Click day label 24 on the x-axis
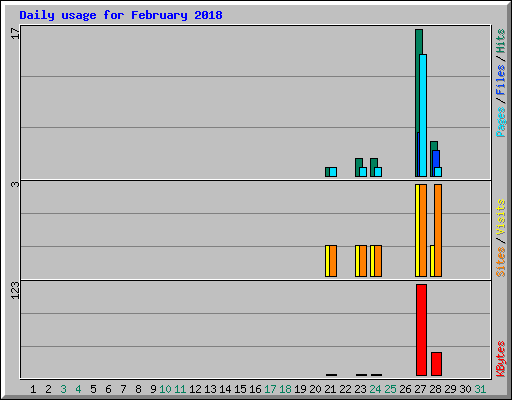Image resolution: width=512 pixels, height=400 pixels. 375,389
